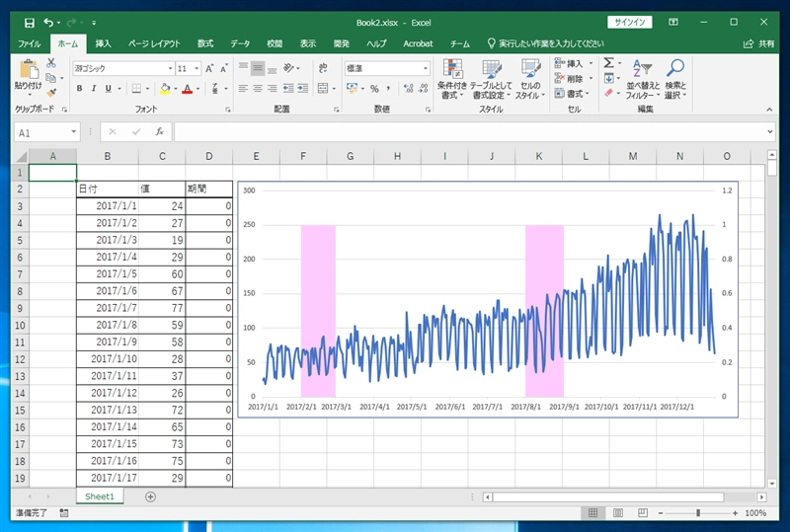Toggle middle vertical alignment
Image resolution: width=790 pixels, height=532 pixels.
pyautogui.click(x=258, y=68)
